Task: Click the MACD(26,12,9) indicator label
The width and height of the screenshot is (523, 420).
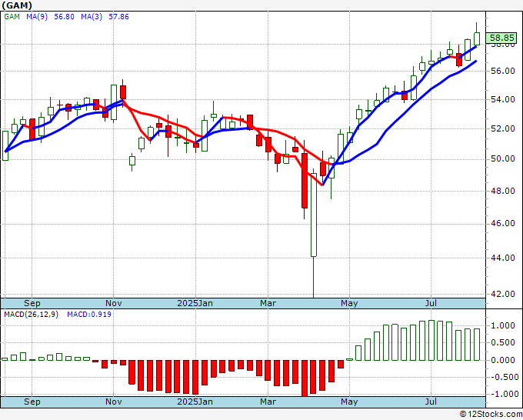Action: click(31, 315)
